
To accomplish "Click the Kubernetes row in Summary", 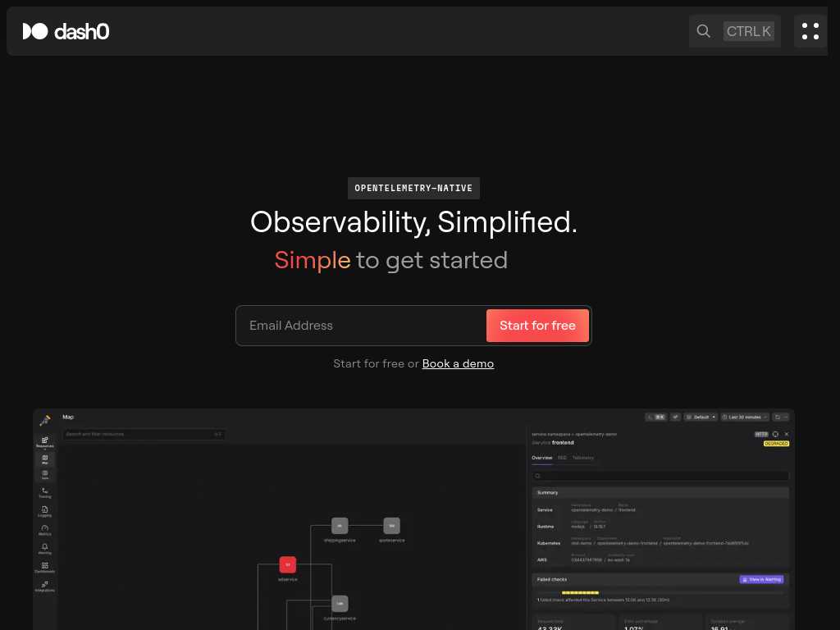I will click(x=660, y=543).
